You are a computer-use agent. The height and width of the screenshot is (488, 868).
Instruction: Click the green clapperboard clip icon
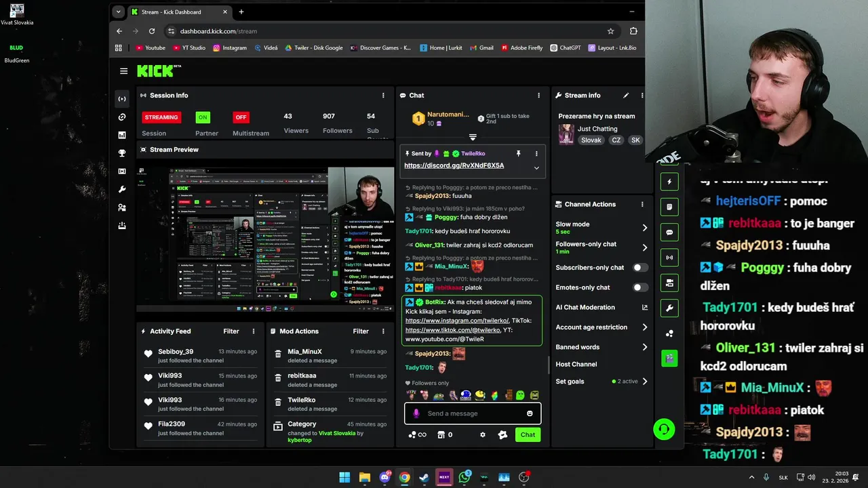tap(669, 359)
